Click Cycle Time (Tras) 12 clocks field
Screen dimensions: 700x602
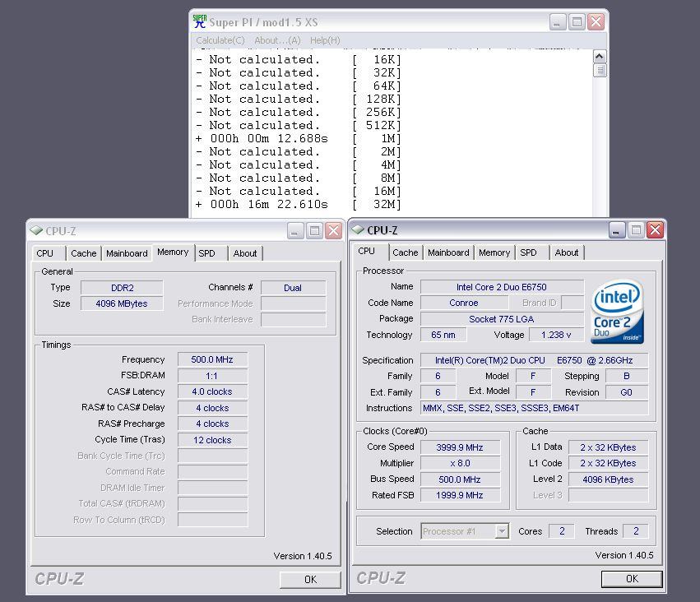[x=212, y=439]
